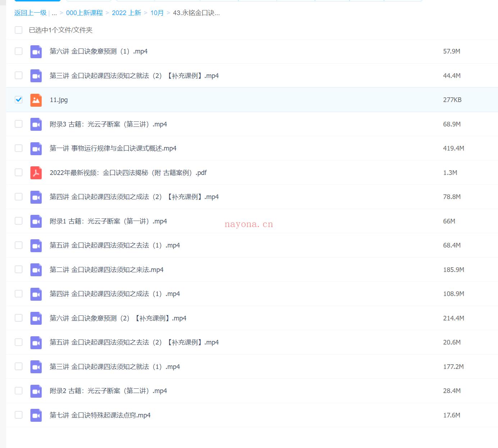Click video icon for 附录1 光云子断案（第一讲）
This screenshot has width=498, height=448.
[36, 221]
